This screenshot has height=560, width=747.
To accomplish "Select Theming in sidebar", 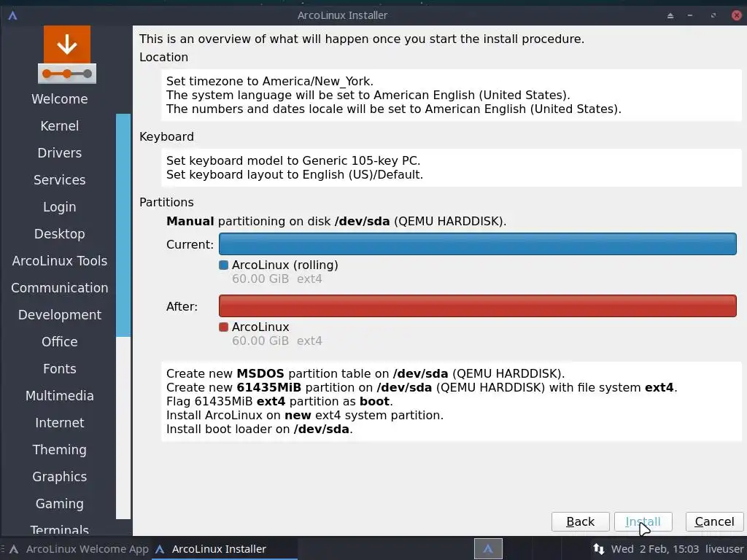I will pos(60,450).
